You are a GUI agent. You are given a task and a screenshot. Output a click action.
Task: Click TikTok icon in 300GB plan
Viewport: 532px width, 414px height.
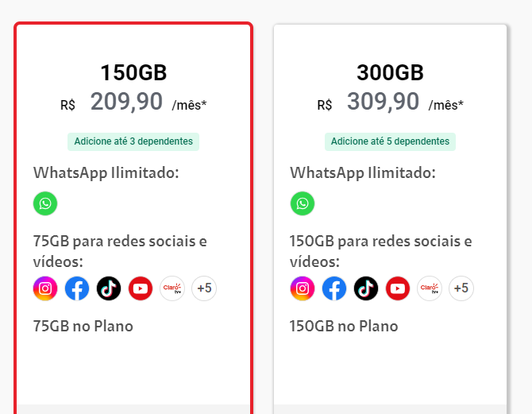pos(366,288)
